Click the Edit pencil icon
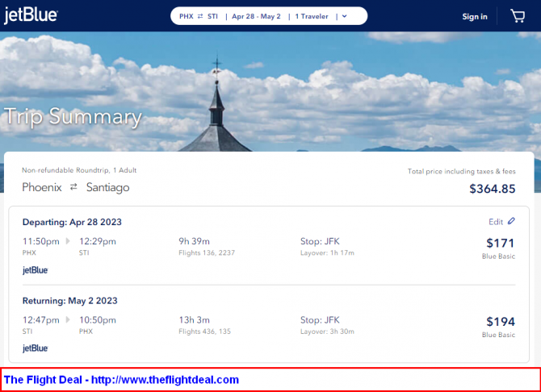541x392 pixels. (x=511, y=221)
